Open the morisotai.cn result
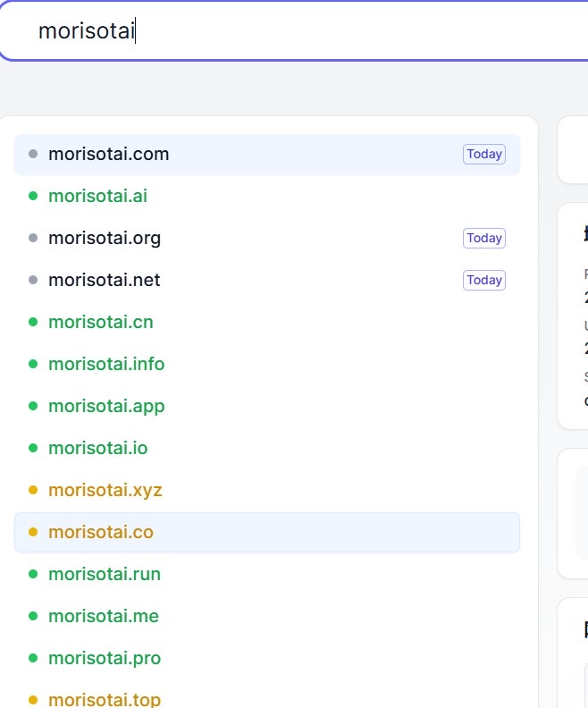This screenshot has height=708, width=588. pyautogui.click(x=100, y=323)
